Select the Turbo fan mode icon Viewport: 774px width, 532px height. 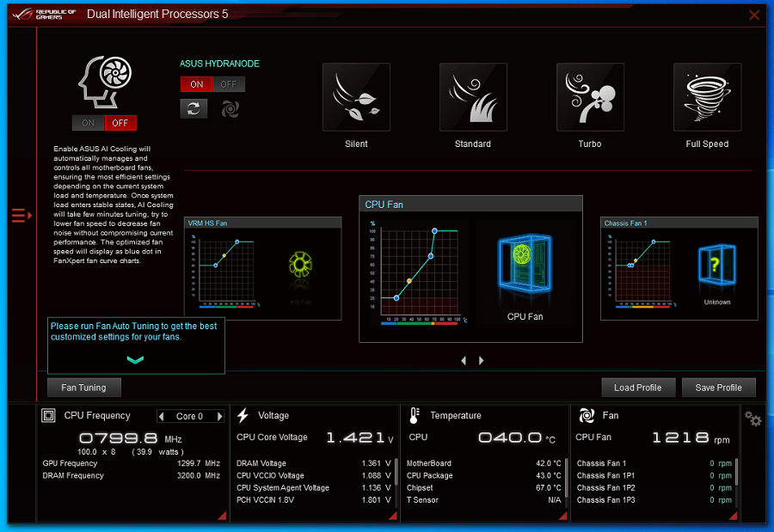point(590,97)
